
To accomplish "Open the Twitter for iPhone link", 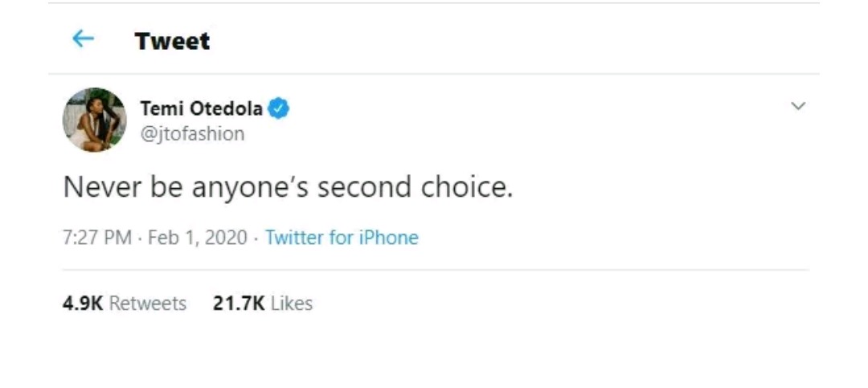I will [x=342, y=238].
